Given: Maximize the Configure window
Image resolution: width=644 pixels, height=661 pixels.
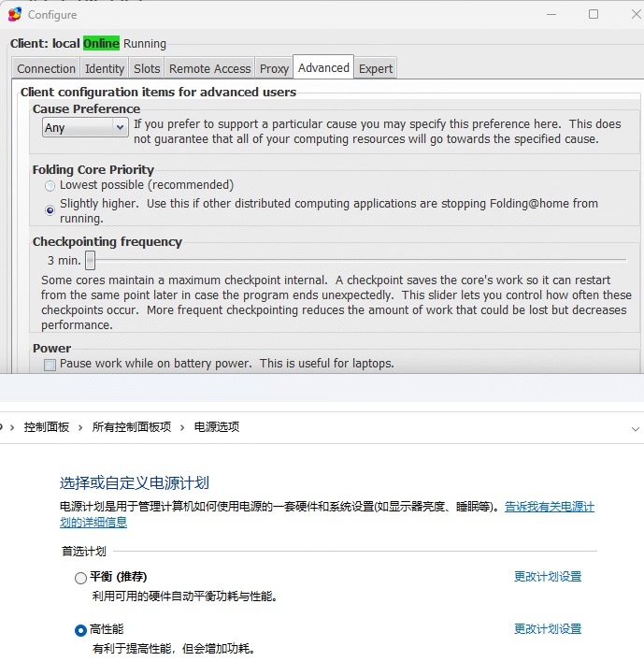Looking at the screenshot, I should point(594,14).
